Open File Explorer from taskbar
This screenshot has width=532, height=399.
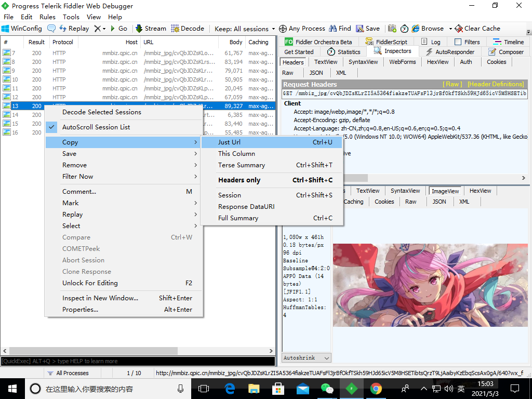(254, 389)
